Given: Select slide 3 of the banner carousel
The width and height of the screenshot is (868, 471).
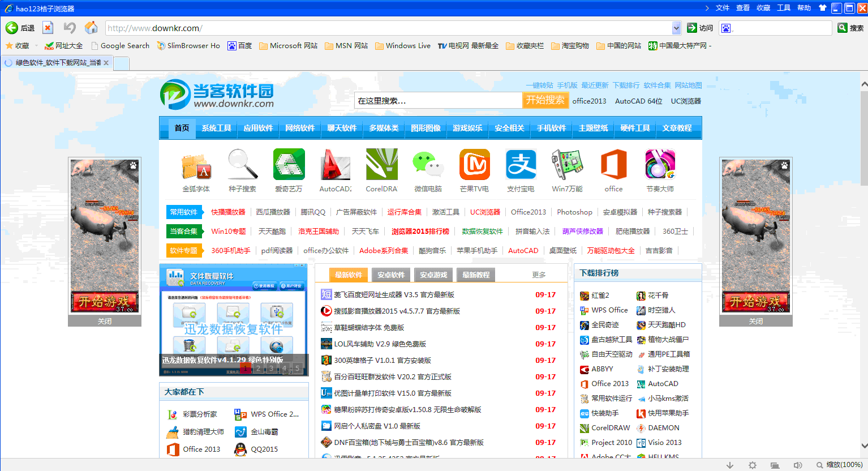Looking at the screenshot, I should pyautogui.click(x=272, y=368).
